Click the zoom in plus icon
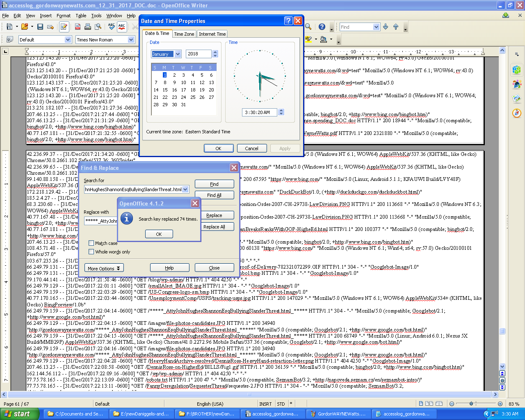525x420 pixels. click(x=500, y=404)
